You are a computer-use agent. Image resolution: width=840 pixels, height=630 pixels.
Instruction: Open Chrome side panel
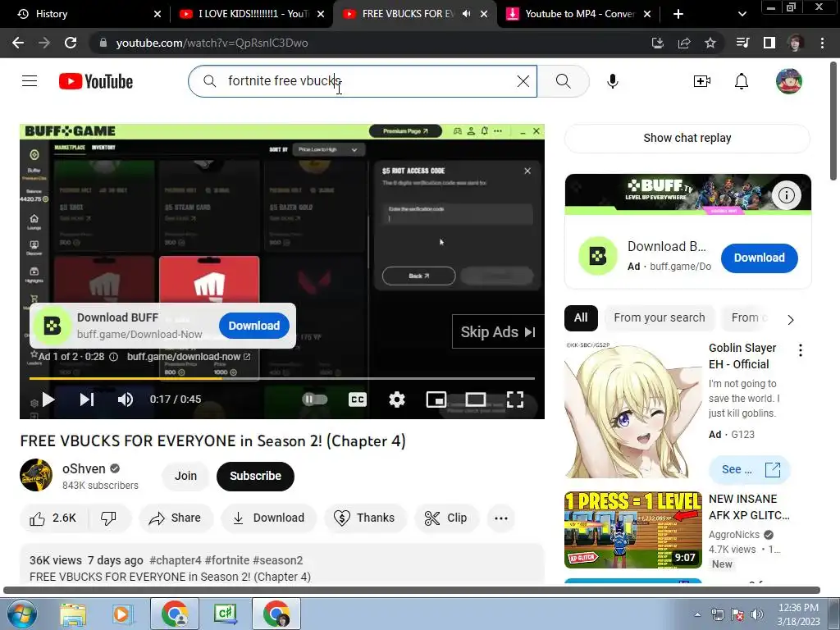[x=769, y=43]
